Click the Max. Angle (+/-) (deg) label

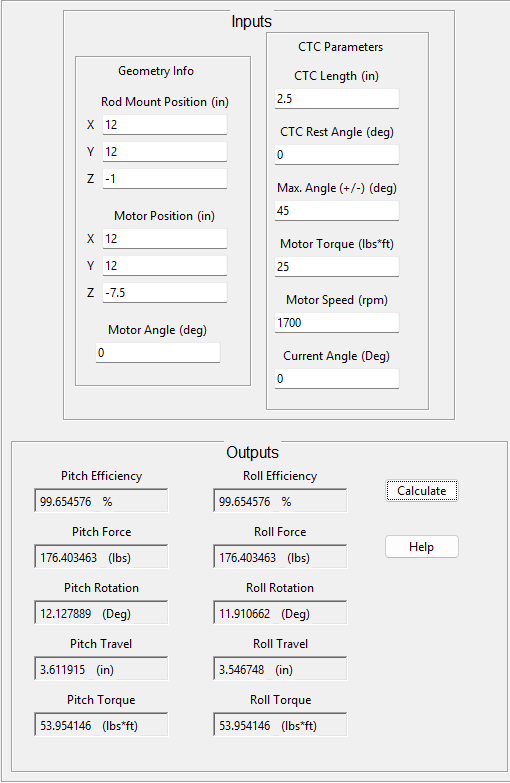337,188
